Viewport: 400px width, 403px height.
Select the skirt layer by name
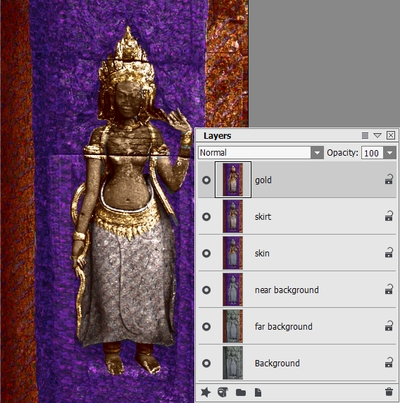[x=263, y=217]
